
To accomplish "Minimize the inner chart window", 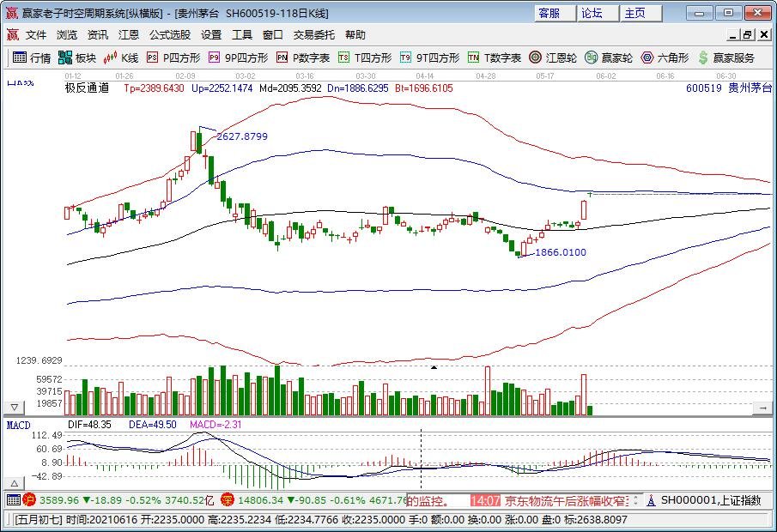I will 733,34.
